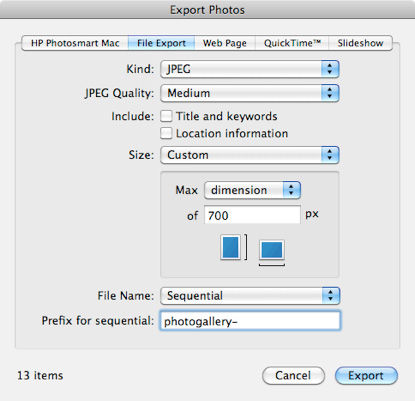
Task: Enable Title and keywords checkbox
Action: (x=166, y=116)
